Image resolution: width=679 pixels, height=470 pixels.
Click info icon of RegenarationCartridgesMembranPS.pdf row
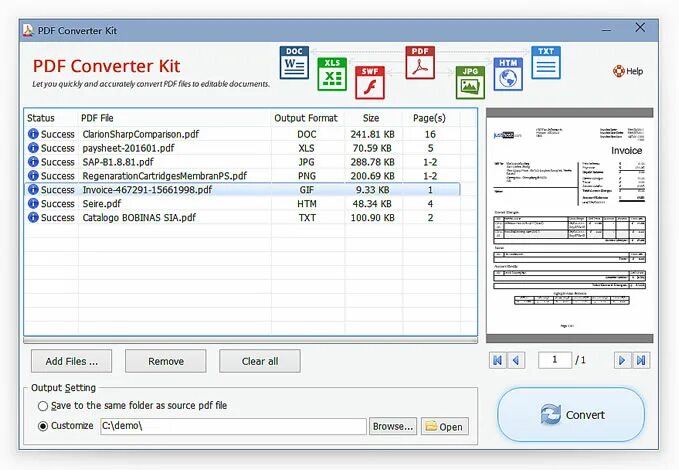(x=33, y=175)
